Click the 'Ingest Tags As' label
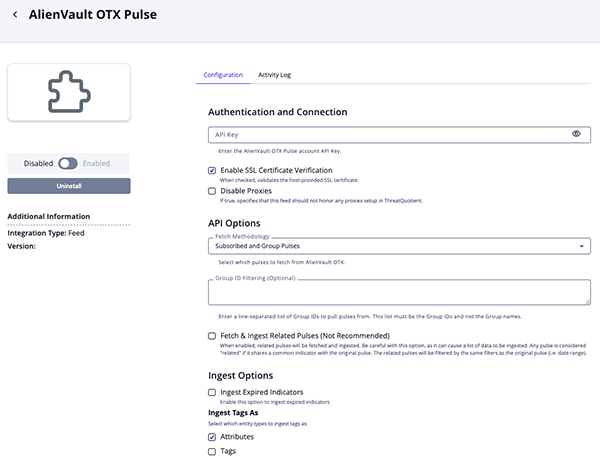Image resolution: width=600 pixels, height=462 pixels. click(x=233, y=413)
